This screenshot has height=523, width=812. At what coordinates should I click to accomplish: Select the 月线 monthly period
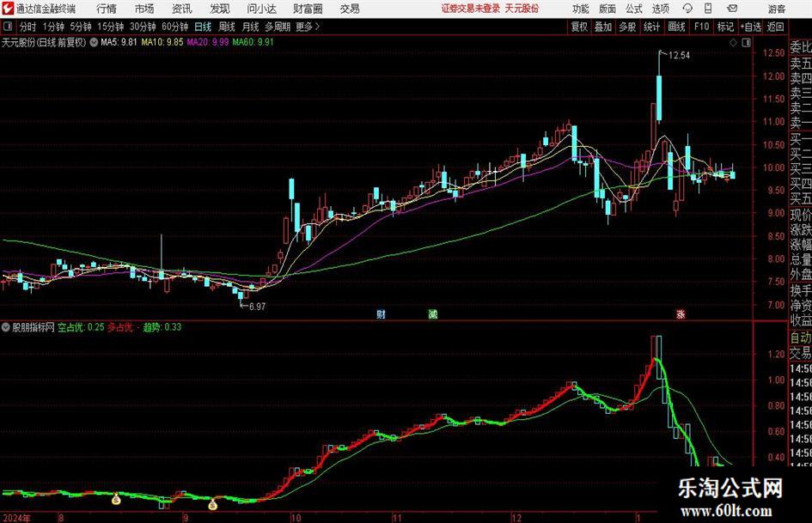pyautogui.click(x=251, y=27)
